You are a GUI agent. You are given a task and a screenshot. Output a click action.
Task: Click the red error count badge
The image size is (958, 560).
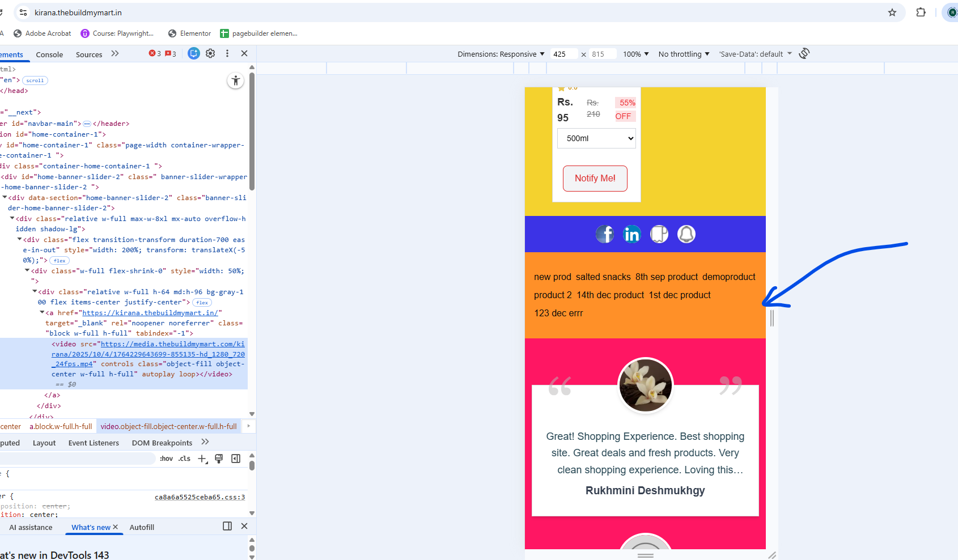(155, 53)
